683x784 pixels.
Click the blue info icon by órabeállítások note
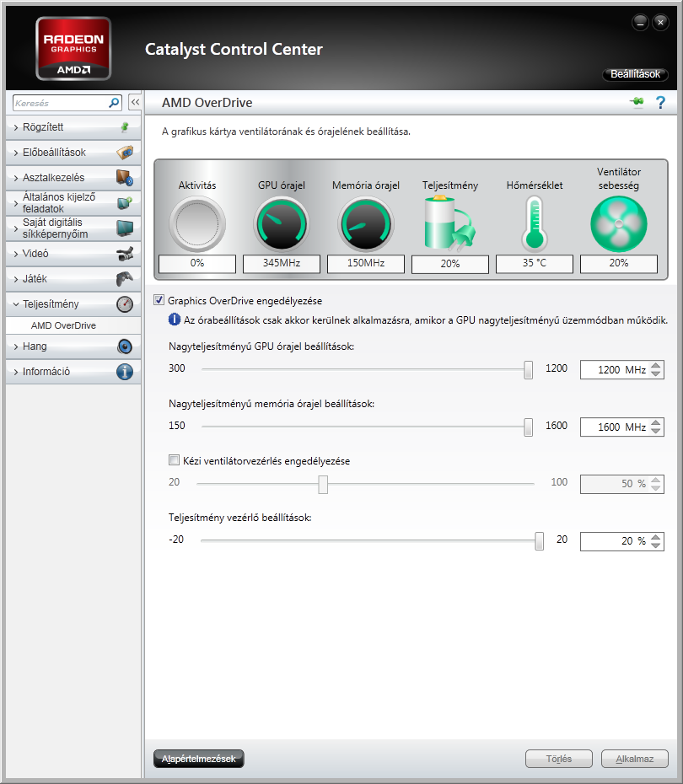click(x=174, y=320)
